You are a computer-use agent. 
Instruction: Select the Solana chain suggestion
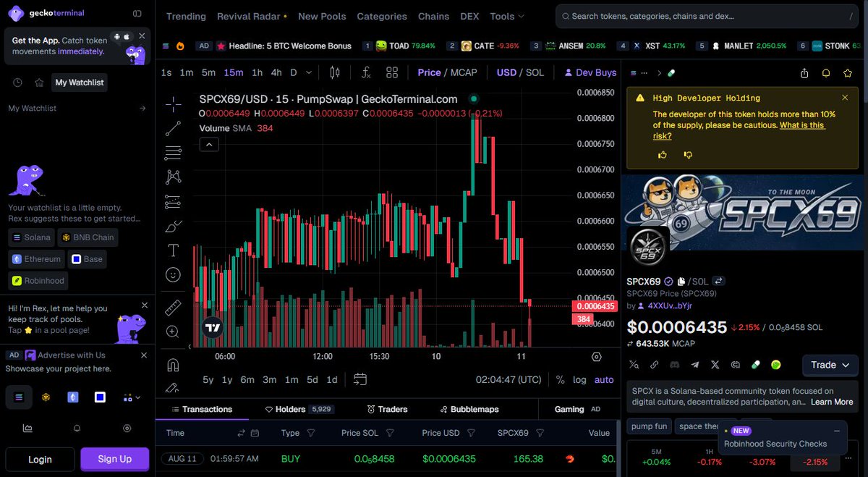32,237
